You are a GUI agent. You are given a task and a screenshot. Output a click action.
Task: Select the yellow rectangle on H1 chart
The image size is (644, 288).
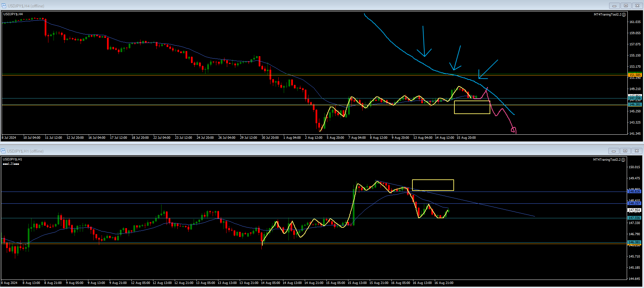coord(433,180)
